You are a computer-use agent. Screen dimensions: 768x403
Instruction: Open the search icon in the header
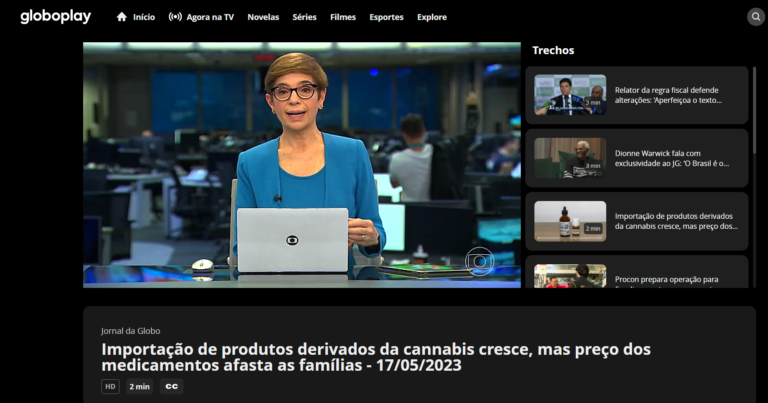(x=756, y=17)
